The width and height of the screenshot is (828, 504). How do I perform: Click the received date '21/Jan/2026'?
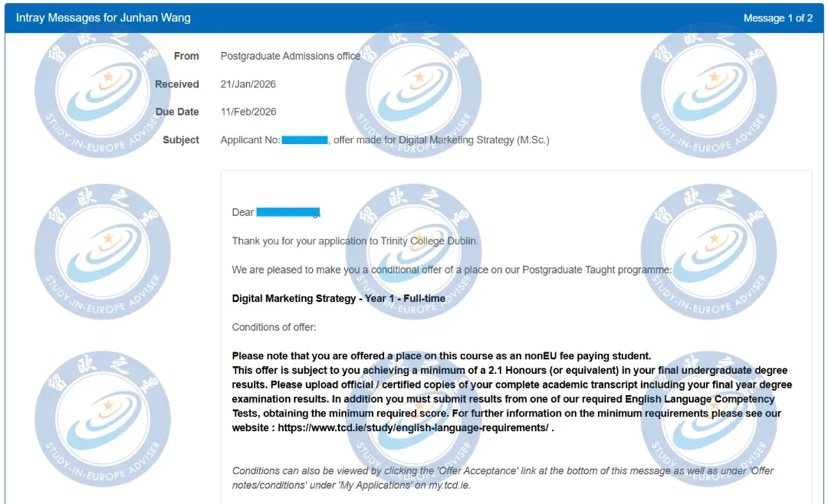(x=248, y=84)
